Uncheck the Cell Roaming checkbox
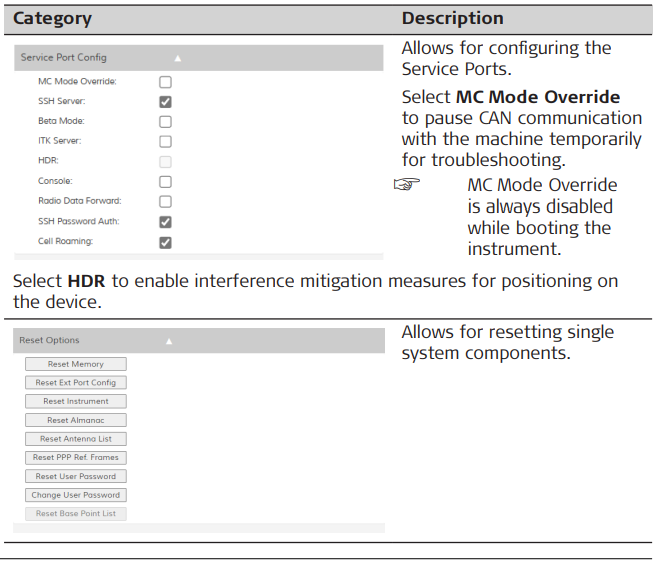 pos(165,242)
